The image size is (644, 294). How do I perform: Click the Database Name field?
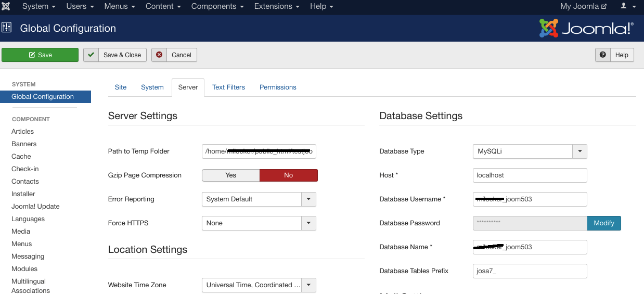[x=530, y=247]
